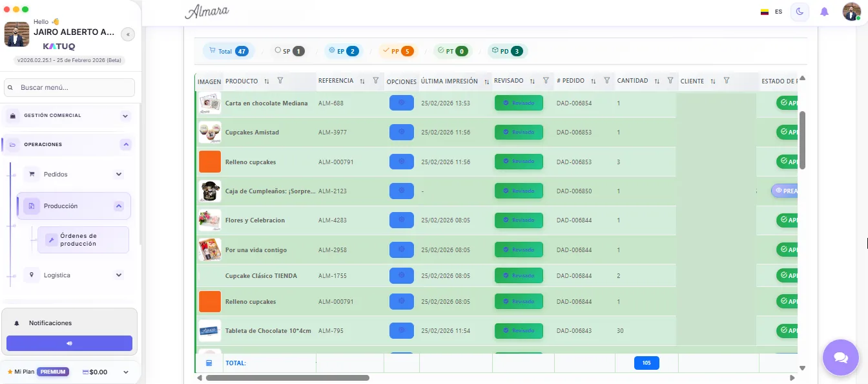Toggle dark mode with the moon icon

[800, 12]
